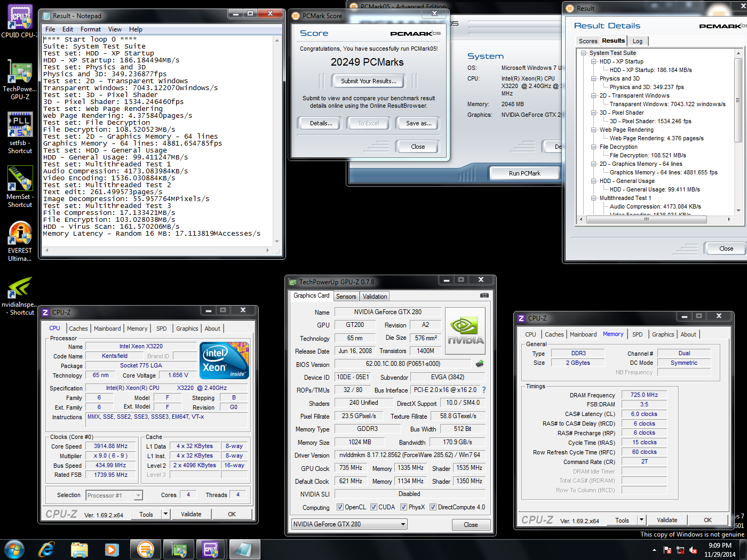The height and width of the screenshot is (560, 747).
Task: Open Notepad's Format menu
Action: click(90, 29)
